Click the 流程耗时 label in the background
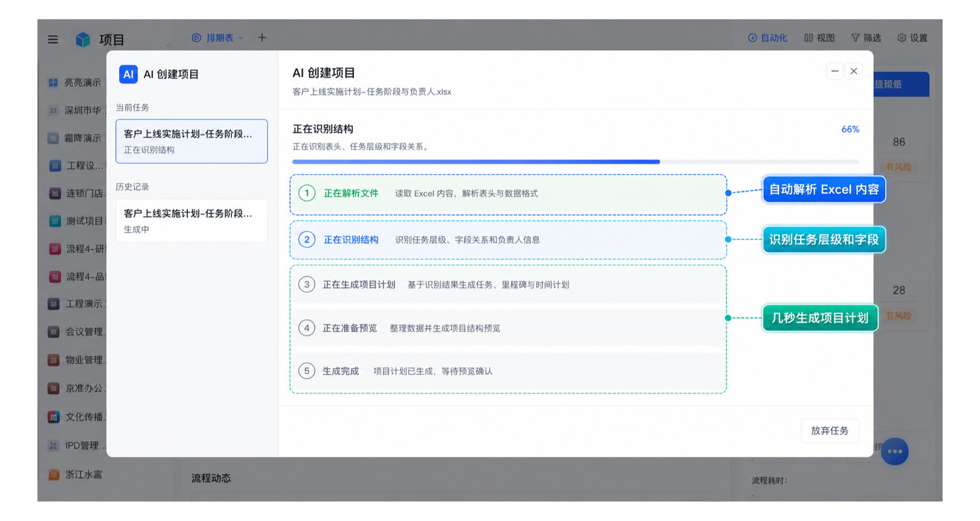Screen dimensions: 980x521 pos(769,480)
